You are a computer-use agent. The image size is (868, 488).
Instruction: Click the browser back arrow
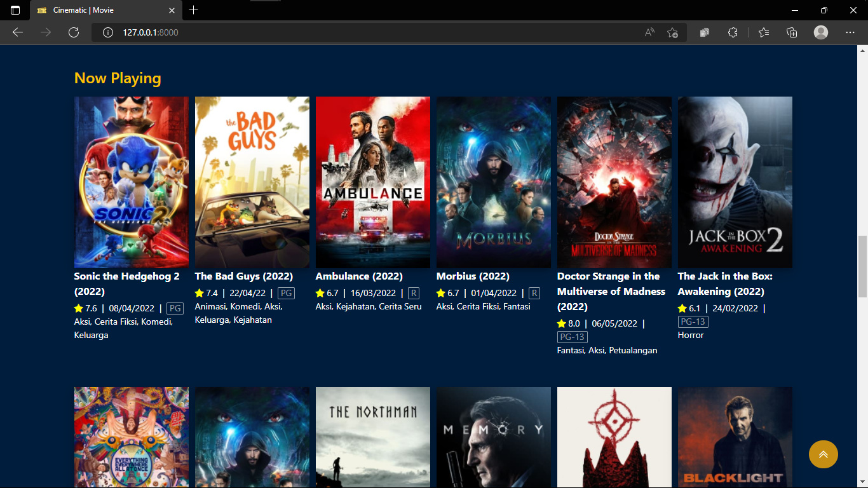(x=18, y=32)
